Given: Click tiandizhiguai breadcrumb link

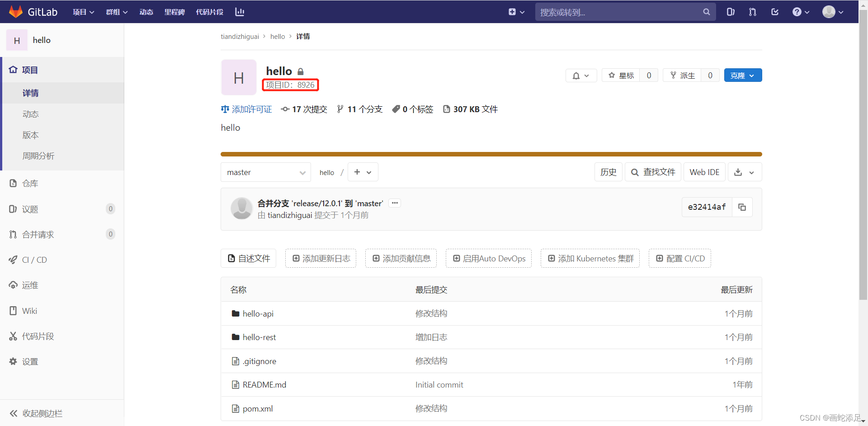Looking at the screenshot, I should 240,36.
